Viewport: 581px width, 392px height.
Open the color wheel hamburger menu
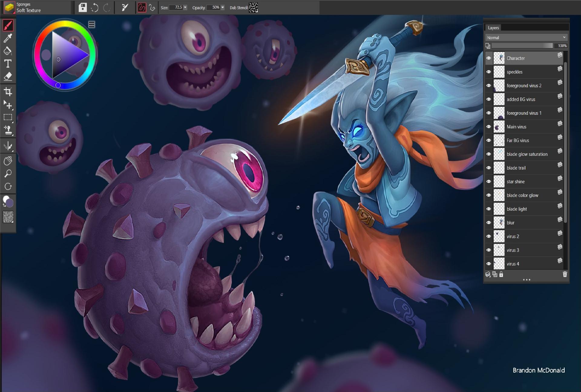92,24
